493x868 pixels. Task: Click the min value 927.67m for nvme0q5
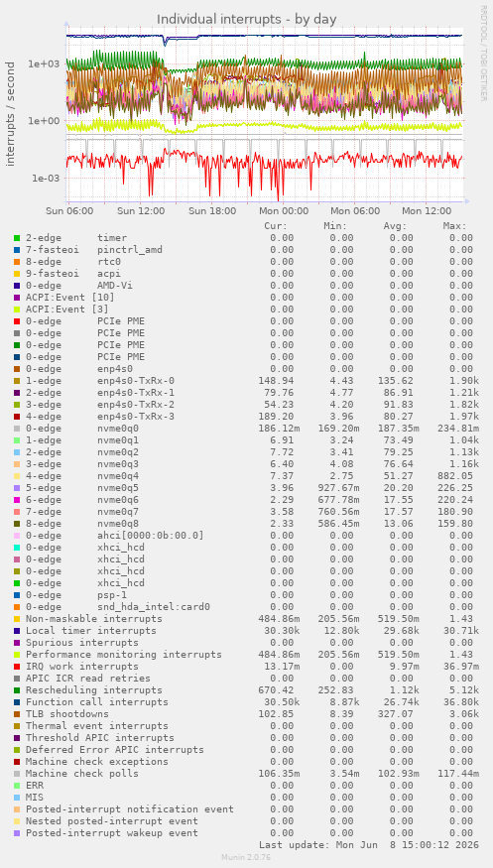(336, 488)
